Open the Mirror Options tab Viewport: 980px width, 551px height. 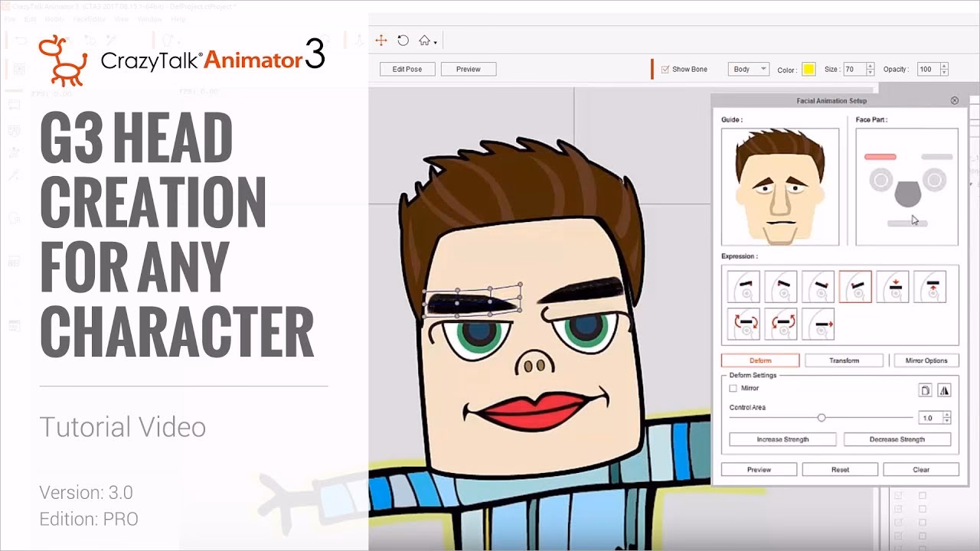[926, 360]
